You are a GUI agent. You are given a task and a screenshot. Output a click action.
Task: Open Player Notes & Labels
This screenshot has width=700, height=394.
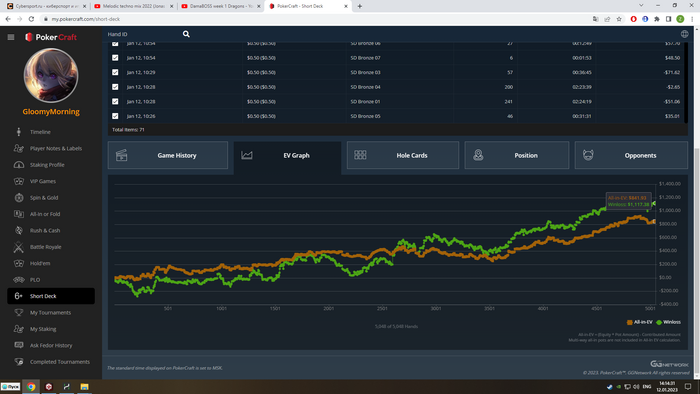(x=56, y=149)
